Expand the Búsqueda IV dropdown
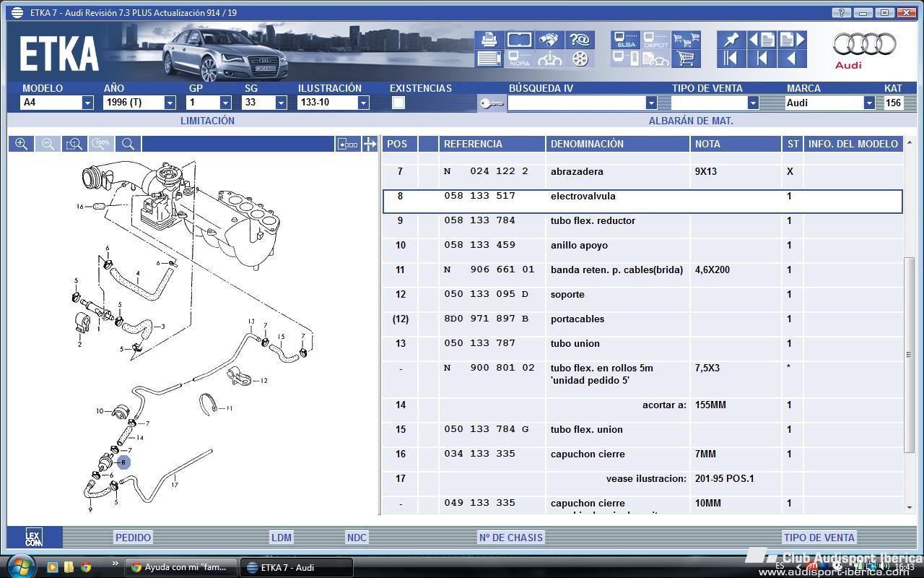The width and height of the screenshot is (924, 578). [x=651, y=103]
